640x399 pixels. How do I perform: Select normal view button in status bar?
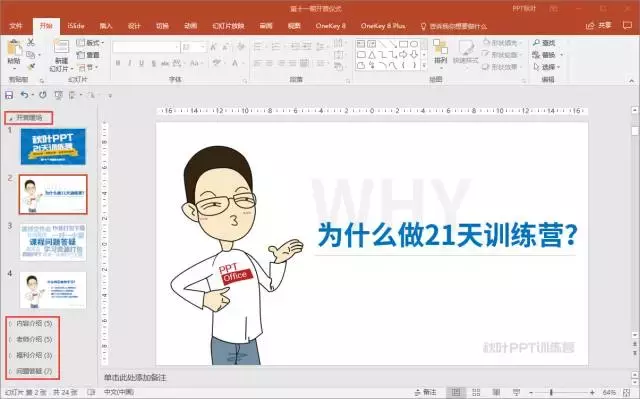pyautogui.click(x=456, y=392)
